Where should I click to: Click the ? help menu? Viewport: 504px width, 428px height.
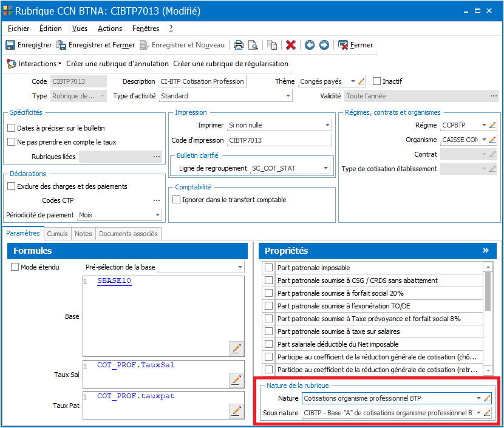pyautogui.click(x=171, y=29)
